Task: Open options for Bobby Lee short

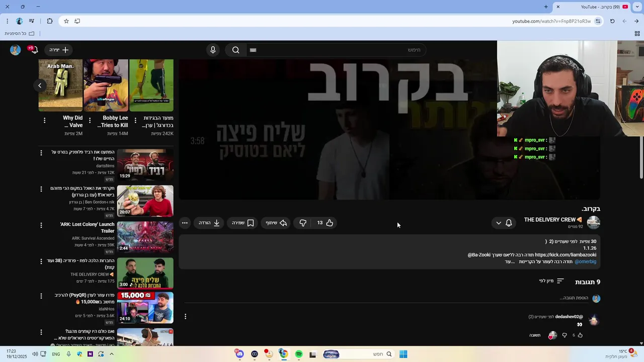Action: 90,120
